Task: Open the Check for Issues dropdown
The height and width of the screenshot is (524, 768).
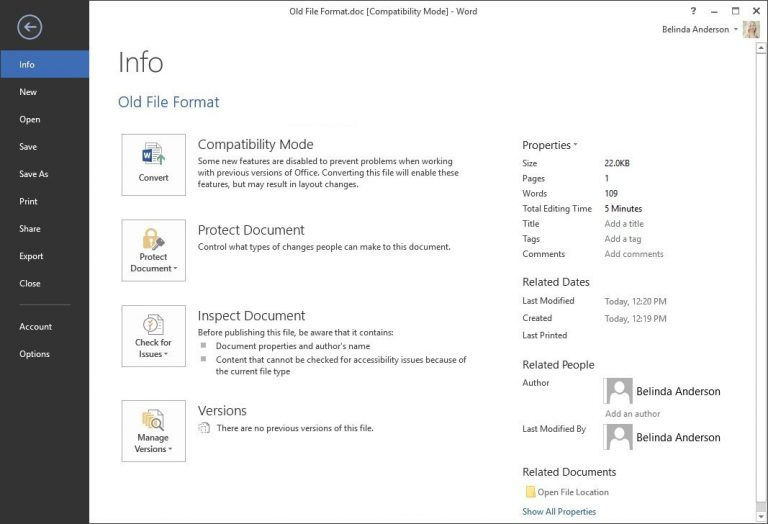Action: click(153, 336)
